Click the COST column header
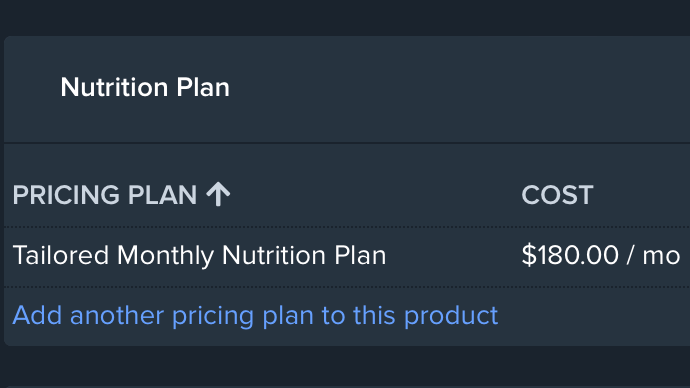The height and width of the screenshot is (388, 690). 557,194
